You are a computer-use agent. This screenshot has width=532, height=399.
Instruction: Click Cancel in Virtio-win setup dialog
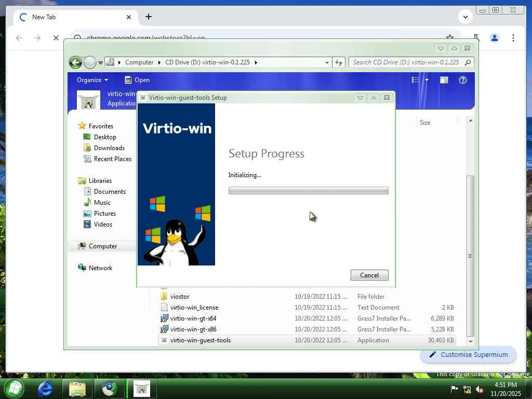tap(369, 275)
